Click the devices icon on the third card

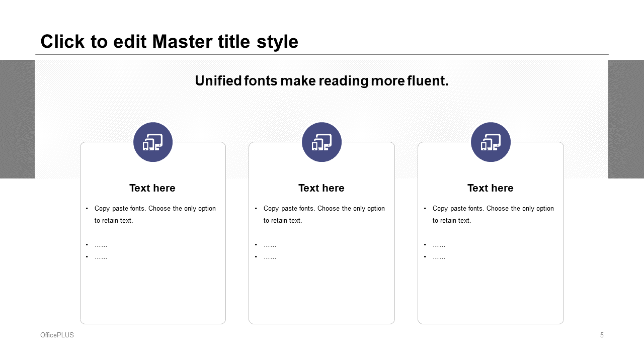pyautogui.click(x=491, y=142)
